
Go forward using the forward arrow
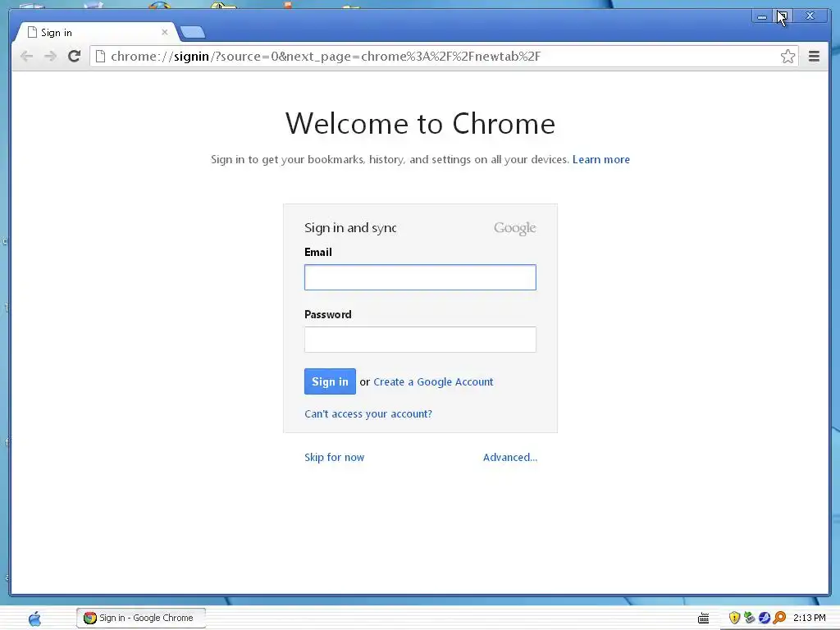point(50,57)
